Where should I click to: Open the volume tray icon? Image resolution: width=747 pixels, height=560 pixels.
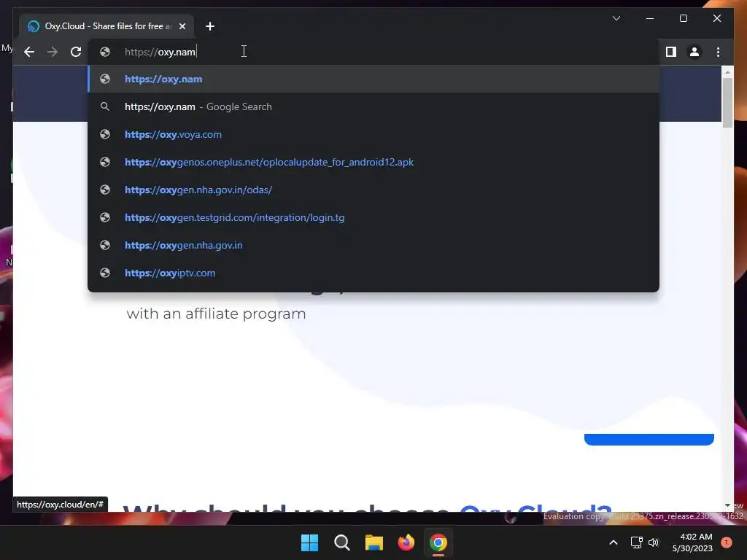(x=654, y=542)
